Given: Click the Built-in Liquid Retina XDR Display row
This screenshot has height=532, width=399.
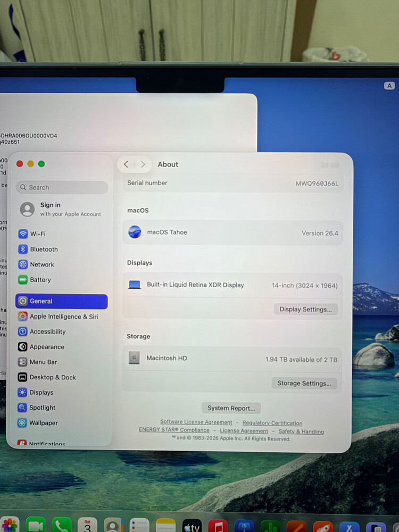Looking at the screenshot, I should point(233,285).
